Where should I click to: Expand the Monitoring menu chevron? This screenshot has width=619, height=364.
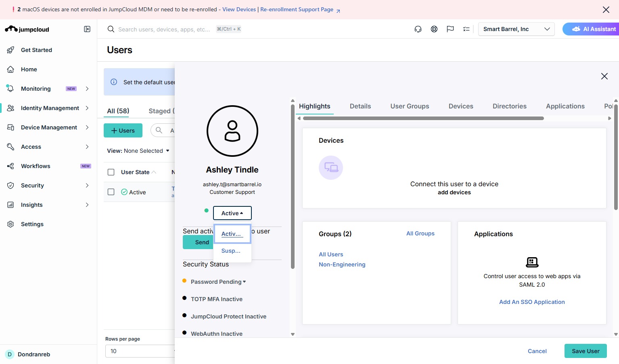point(87,89)
